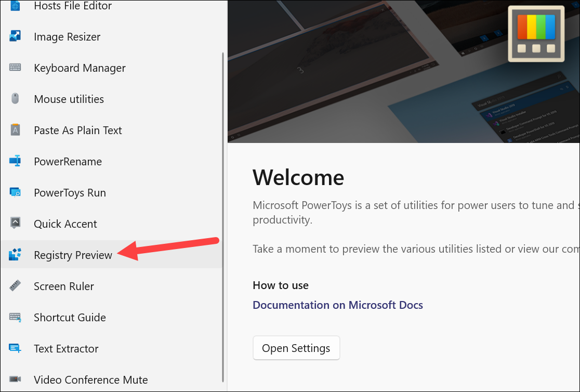Select Video Conference Mute label
The width and height of the screenshot is (580, 392).
[90, 380]
